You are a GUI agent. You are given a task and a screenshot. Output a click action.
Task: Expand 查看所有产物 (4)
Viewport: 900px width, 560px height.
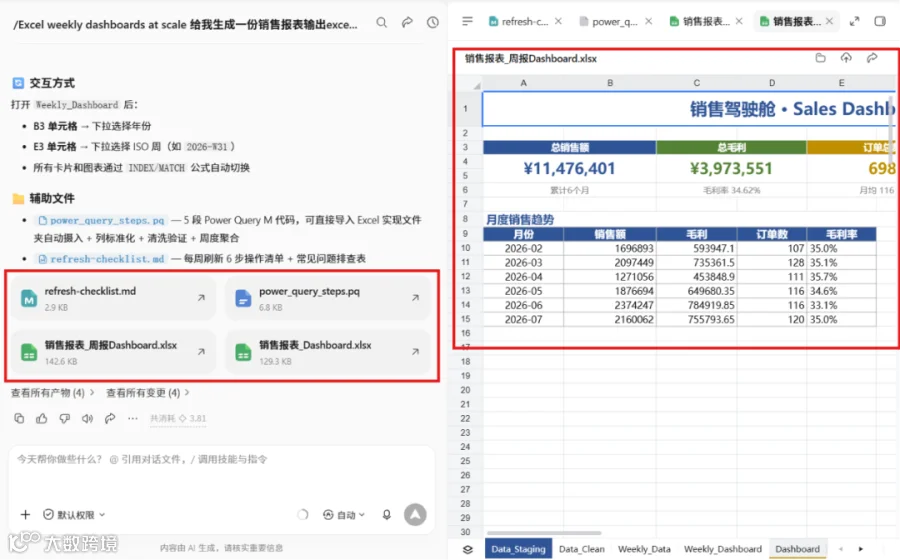click(x=52, y=393)
